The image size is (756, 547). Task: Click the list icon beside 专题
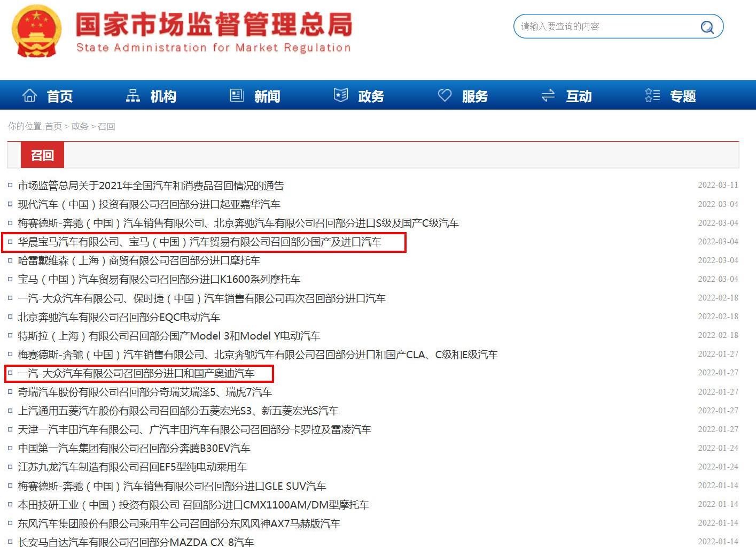point(652,95)
